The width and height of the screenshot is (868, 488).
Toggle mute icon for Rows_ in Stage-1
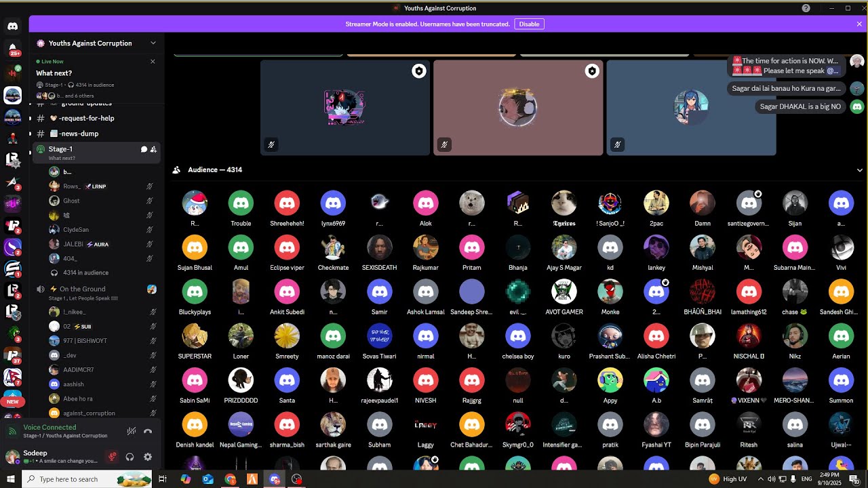coord(150,186)
